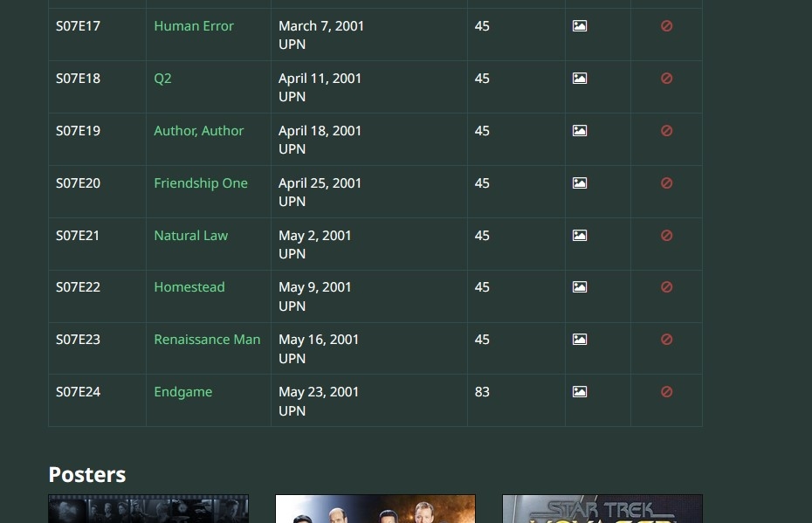Toggle the blocked indicator for Human Error
The height and width of the screenshot is (523, 812).
coord(666,25)
